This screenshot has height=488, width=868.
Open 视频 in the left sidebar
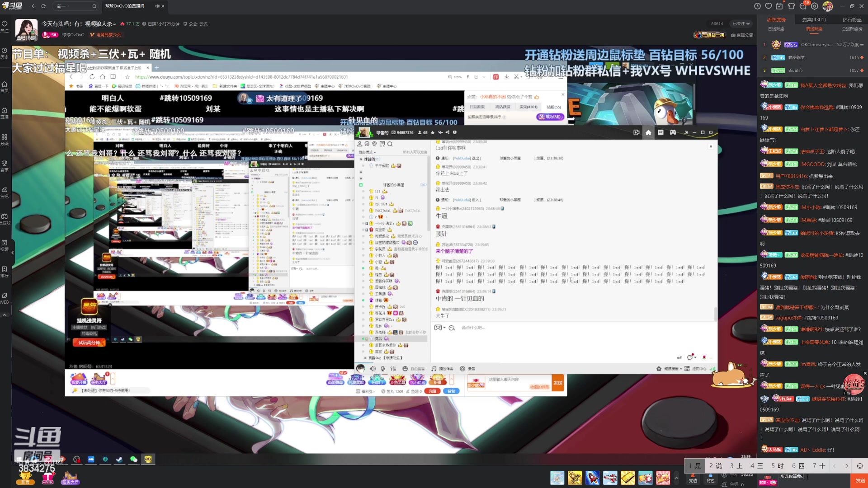coord(5,245)
